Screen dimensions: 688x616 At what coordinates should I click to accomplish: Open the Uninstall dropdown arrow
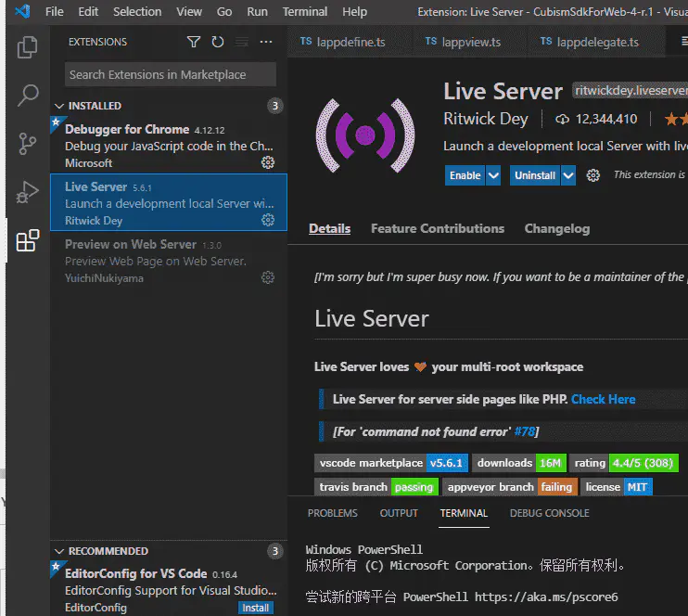[x=568, y=175]
